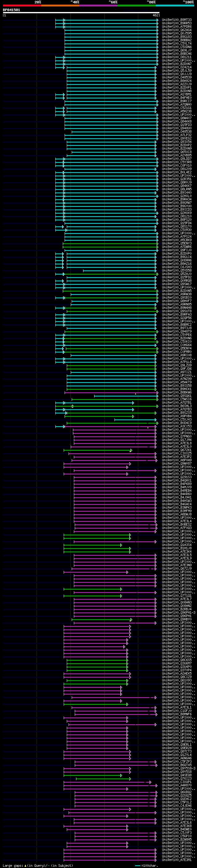The image size is (197, 868).
Task: Select UniRef100_A7LP32 entry
Action: pyautogui.click(x=177, y=135)
